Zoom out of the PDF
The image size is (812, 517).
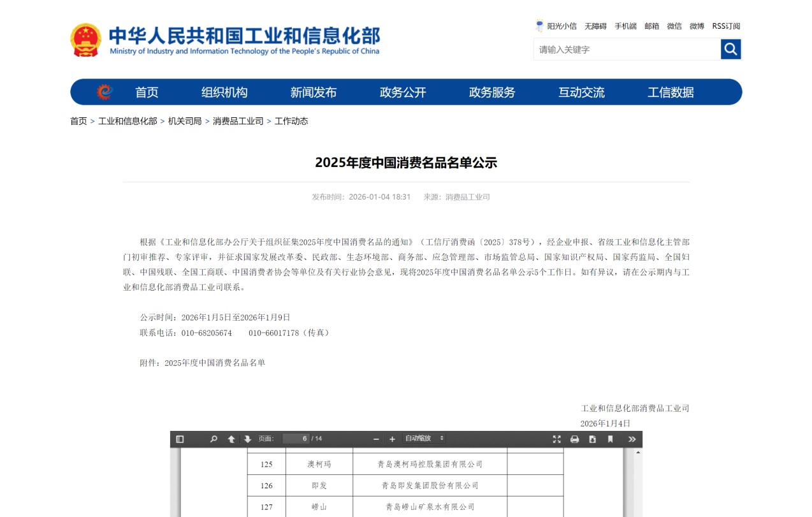click(376, 439)
